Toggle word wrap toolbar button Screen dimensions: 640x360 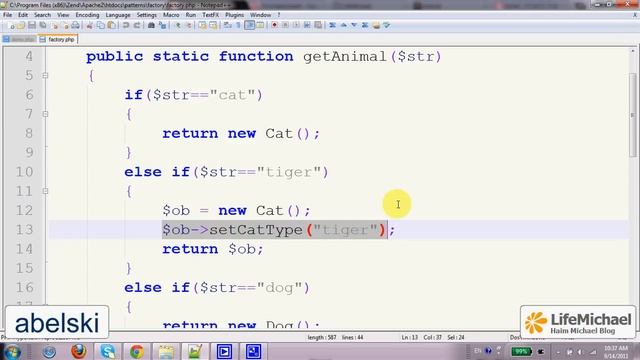(x=227, y=25)
